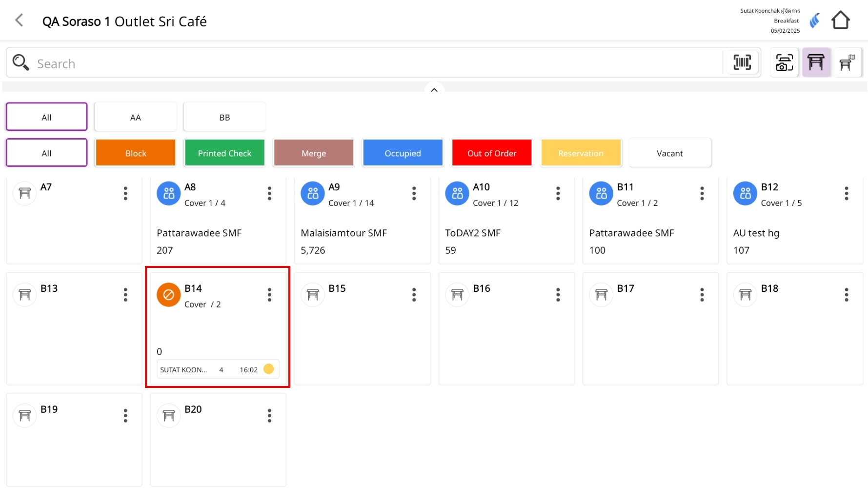The width and height of the screenshot is (868, 488).
Task: Filter tables by Occupied status
Action: [x=403, y=153]
